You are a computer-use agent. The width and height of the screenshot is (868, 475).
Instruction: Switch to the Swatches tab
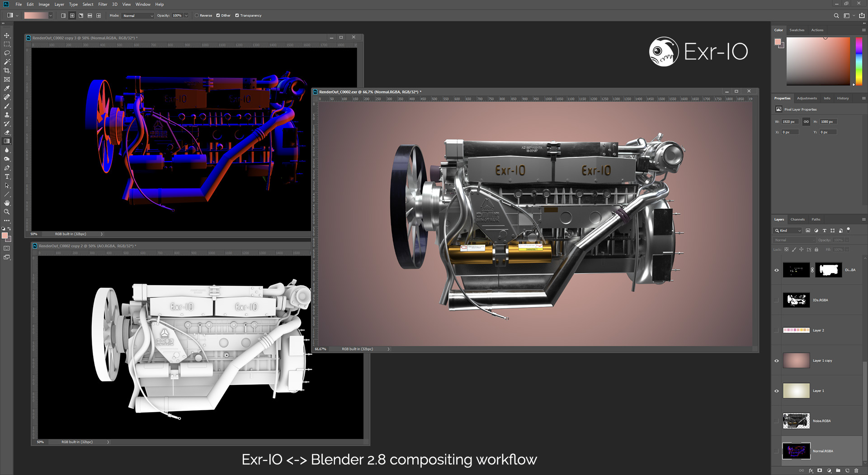pyautogui.click(x=797, y=30)
